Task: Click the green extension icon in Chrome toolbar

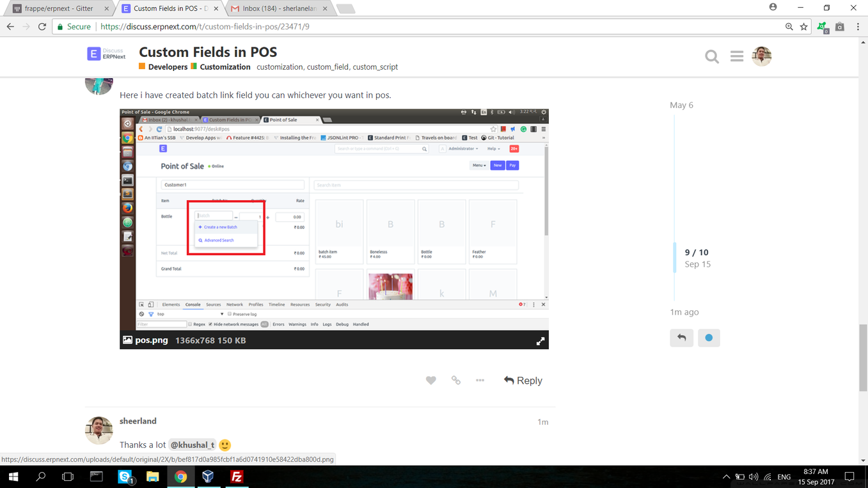Action: click(x=823, y=27)
